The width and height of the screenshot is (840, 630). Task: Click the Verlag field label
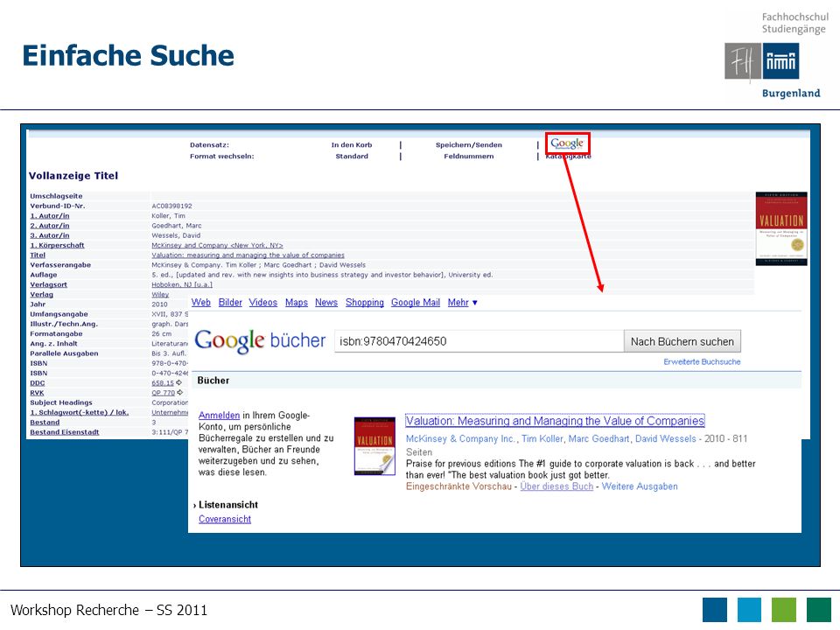(x=42, y=295)
